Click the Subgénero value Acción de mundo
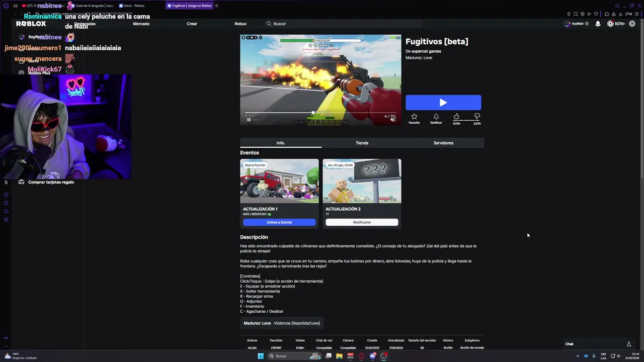The height and width of the screenshot is (362, 644). pos(472,347)
